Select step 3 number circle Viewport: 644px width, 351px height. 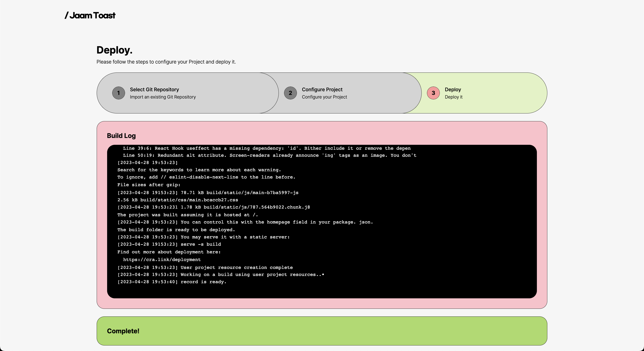[x=433, y=93]
